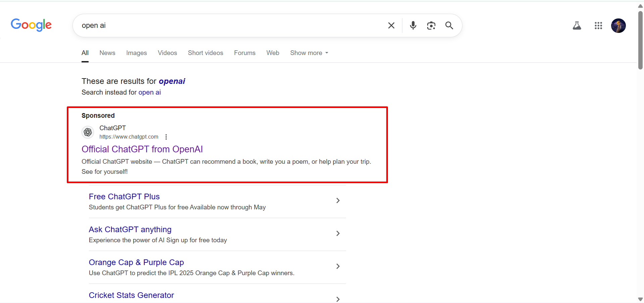This screenshot has width=644, height=303.
Task: Switch to the News tab
Action: pos(107,53)
